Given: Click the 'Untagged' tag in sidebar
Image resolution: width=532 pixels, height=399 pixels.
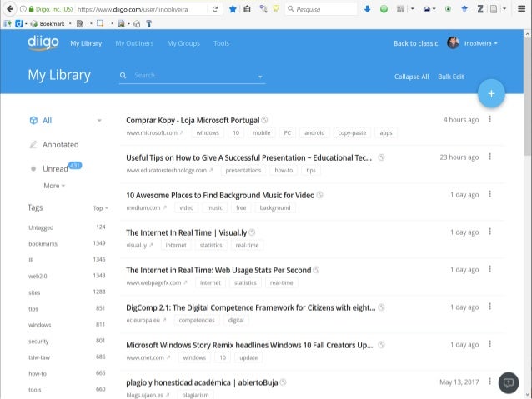Looking at the screenshot, I should coord(41,227).
